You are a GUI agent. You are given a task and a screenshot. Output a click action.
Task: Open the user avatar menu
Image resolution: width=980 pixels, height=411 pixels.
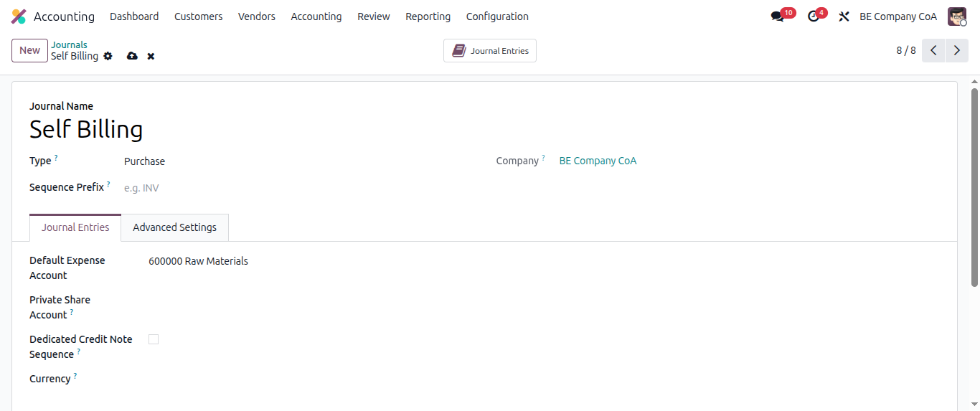(957, 16)
